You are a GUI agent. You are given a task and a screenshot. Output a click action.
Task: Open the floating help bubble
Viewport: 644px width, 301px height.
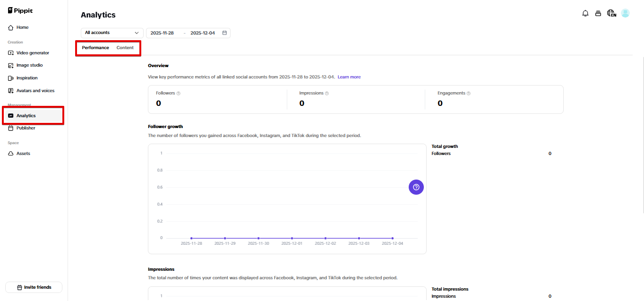416,187
